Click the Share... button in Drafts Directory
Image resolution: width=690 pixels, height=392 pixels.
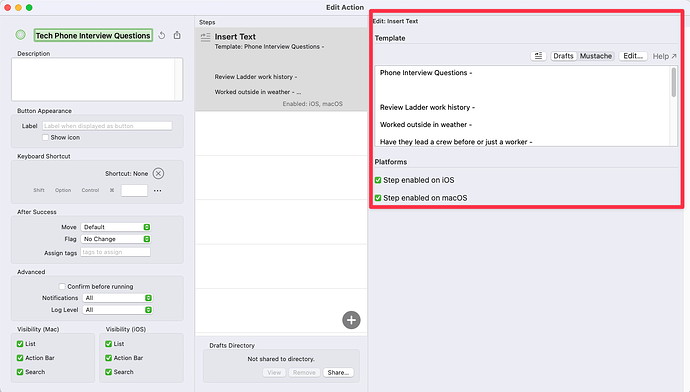point(338,372)
